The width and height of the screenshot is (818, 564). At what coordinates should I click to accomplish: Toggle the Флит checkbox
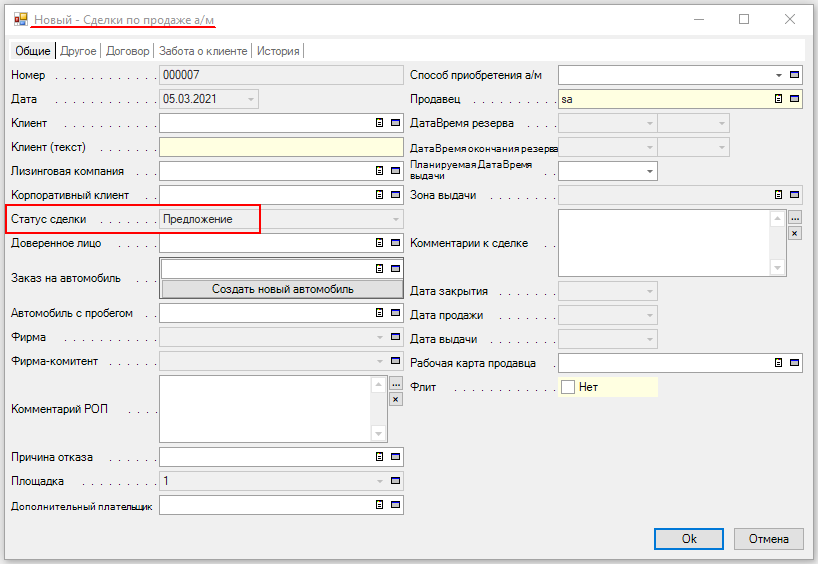[568, 387]
